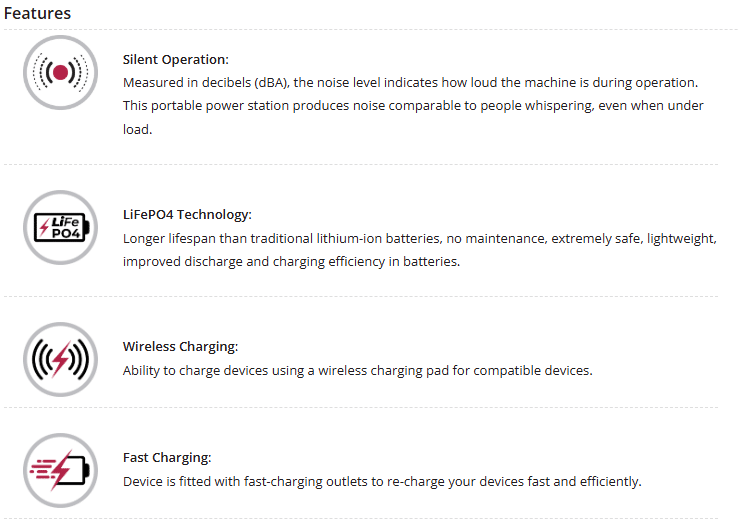Click the dashed divider below Fast Charging
This screenshot has width=738, height=532.
pyautogui.click(x=360, y=519)
